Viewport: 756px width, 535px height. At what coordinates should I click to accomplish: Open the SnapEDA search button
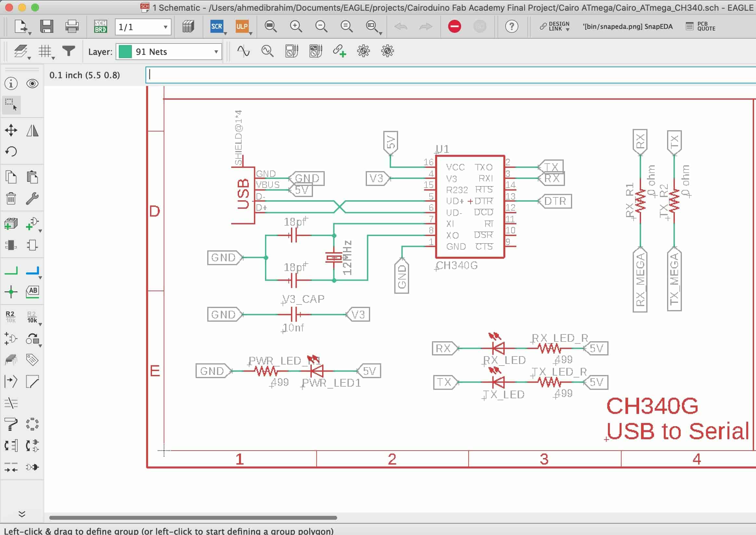(628, 26)
